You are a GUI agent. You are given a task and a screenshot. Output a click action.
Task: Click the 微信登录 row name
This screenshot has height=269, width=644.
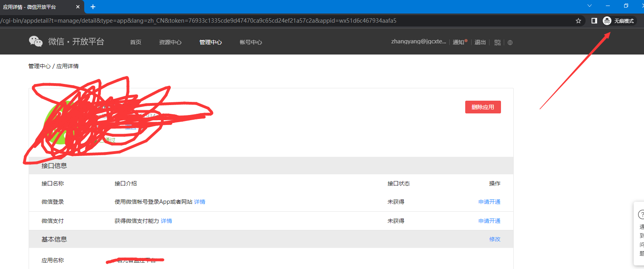click(x=52, y=202)
